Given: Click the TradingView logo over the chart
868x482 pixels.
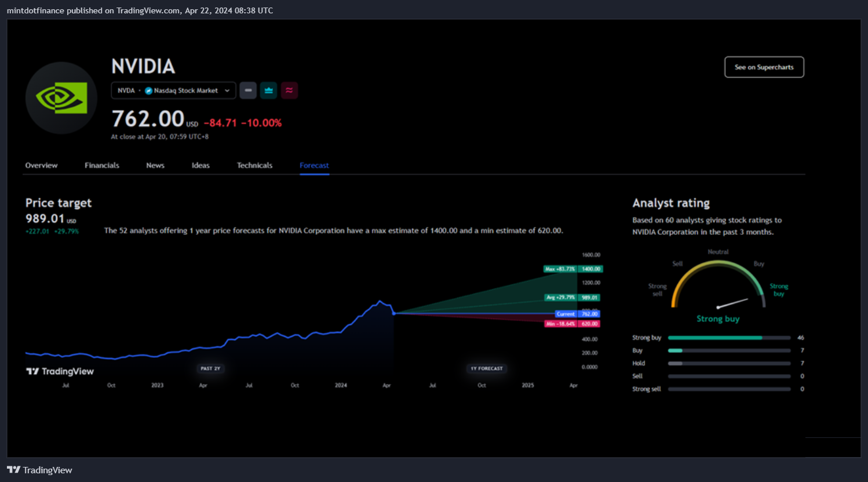Looking at the screenshot, I should (x=60, y=371).
